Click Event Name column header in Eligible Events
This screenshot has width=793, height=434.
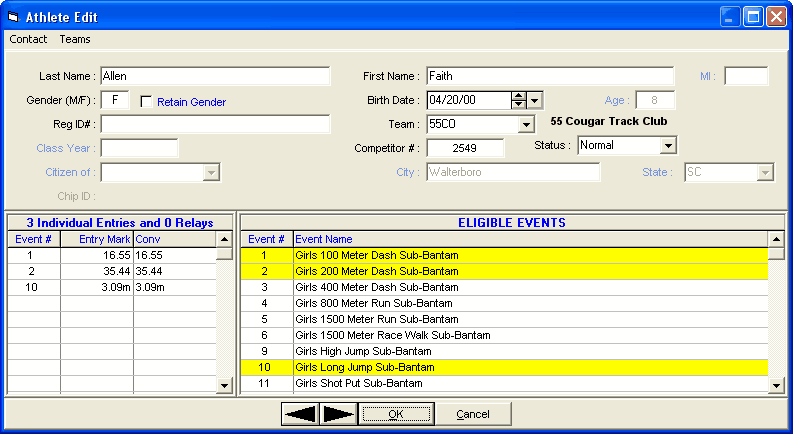(531, 239)
